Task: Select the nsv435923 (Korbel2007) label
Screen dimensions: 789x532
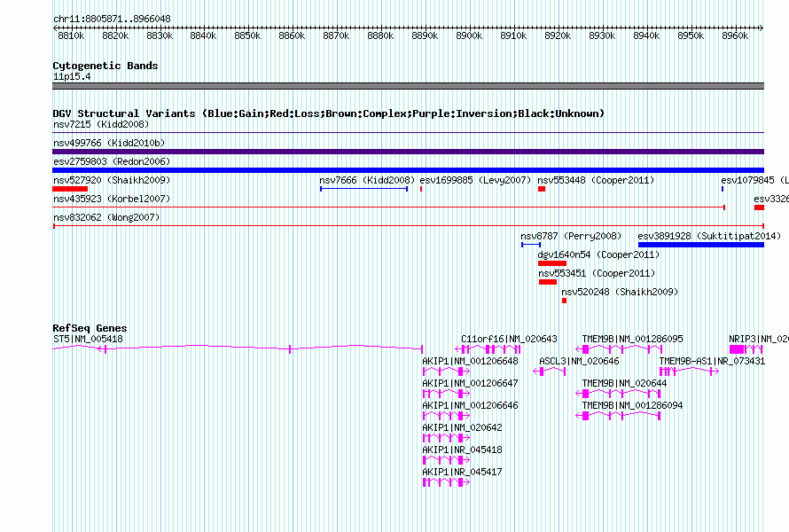Action: click(x=111, y=199)
